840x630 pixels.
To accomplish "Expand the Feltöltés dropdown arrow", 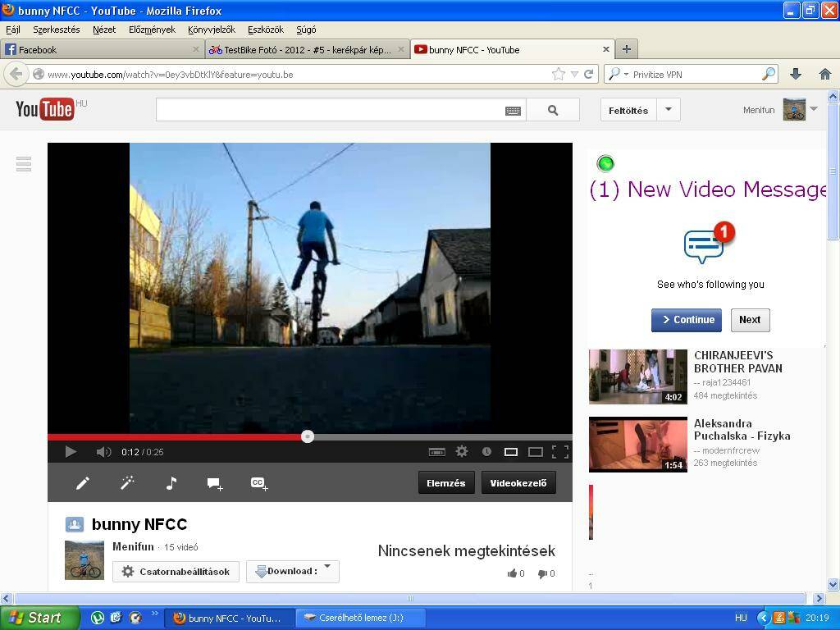I will coord(668,110).
